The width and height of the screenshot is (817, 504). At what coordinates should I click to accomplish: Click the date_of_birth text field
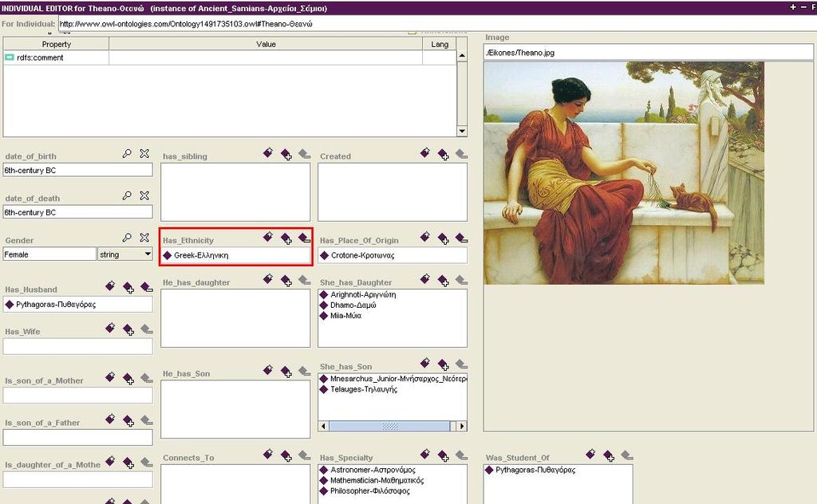[77, 170]
